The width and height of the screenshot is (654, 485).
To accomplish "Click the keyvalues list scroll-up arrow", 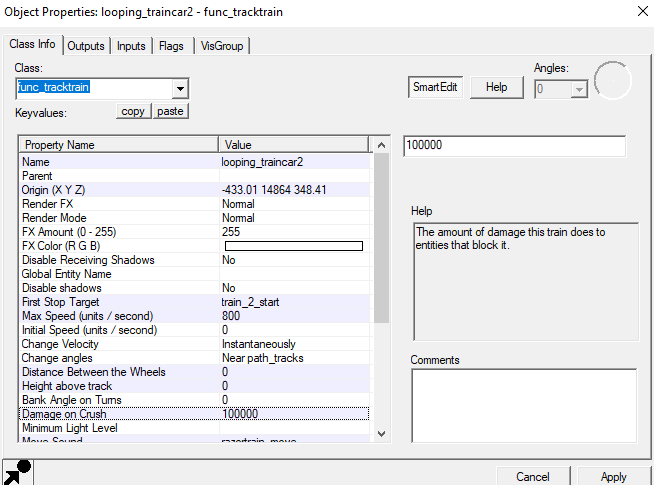I will 381,145.
